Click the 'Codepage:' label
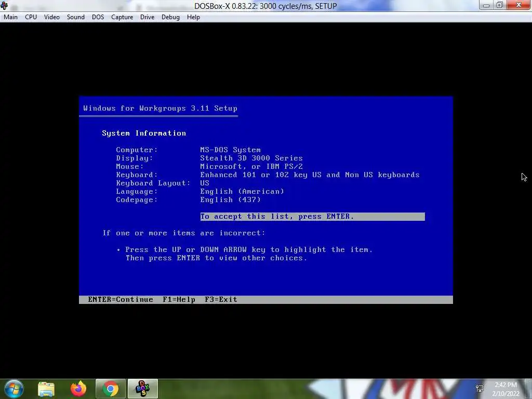The image size is (532, 399). 137,199
